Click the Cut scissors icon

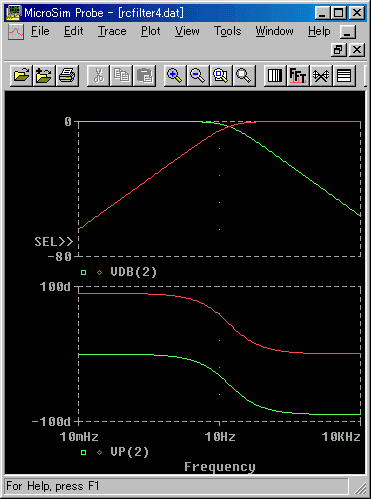point(98,76)
